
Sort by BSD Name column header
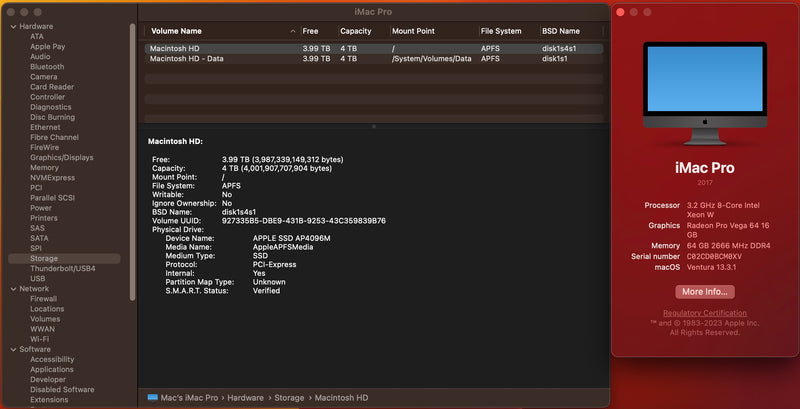(561, 31)
